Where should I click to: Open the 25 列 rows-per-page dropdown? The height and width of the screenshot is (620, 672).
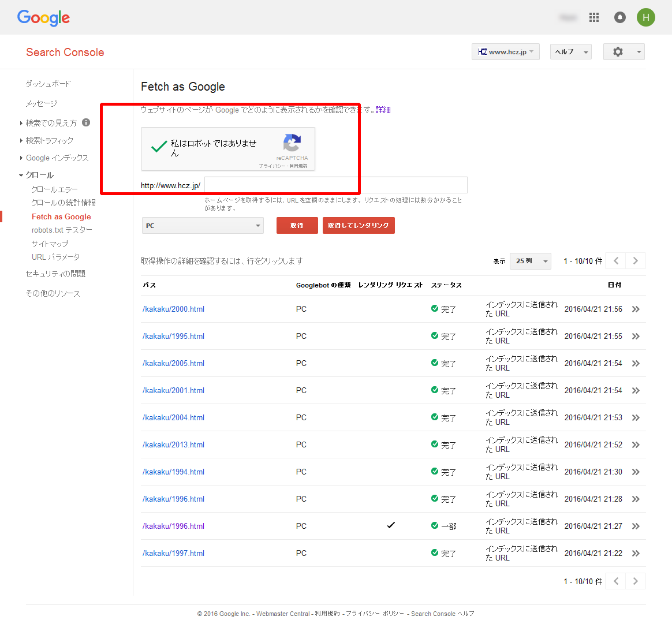pyautogui.click(x=531, y=261)
